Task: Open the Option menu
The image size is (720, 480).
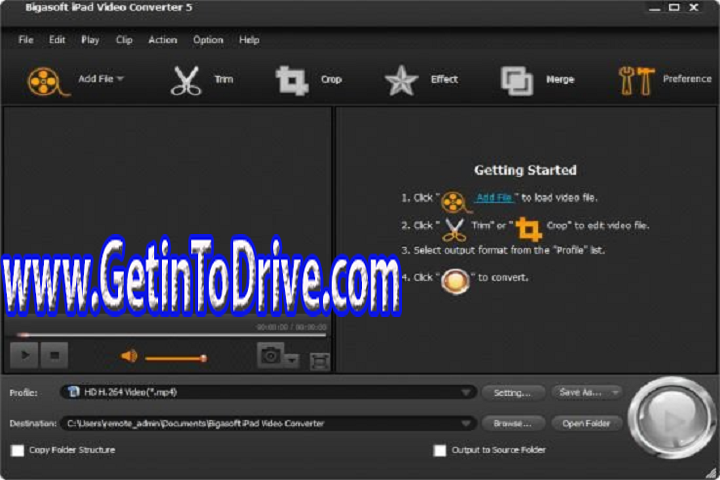Action: click(x=208, y=40)
